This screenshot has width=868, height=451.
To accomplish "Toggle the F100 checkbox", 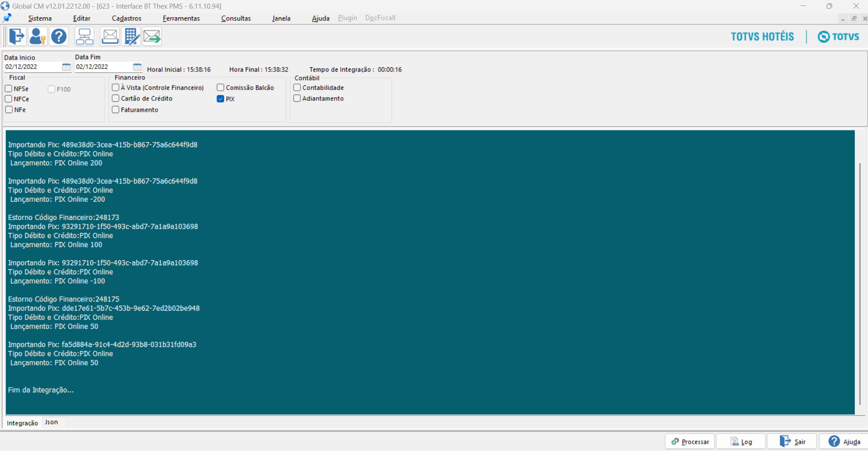I will pos(51,89).
